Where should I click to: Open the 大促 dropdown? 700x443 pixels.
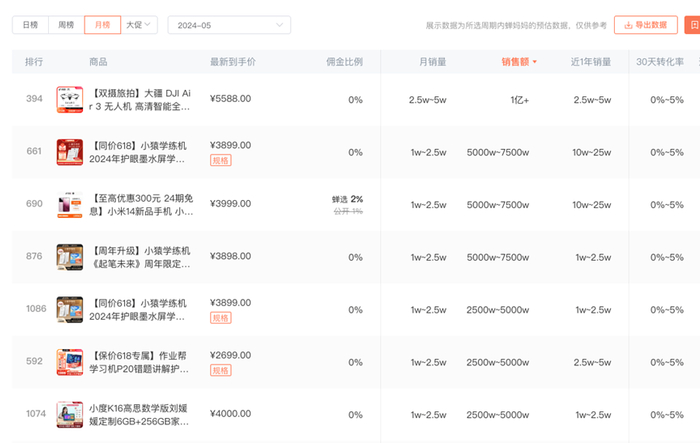(x=137, y=24)
